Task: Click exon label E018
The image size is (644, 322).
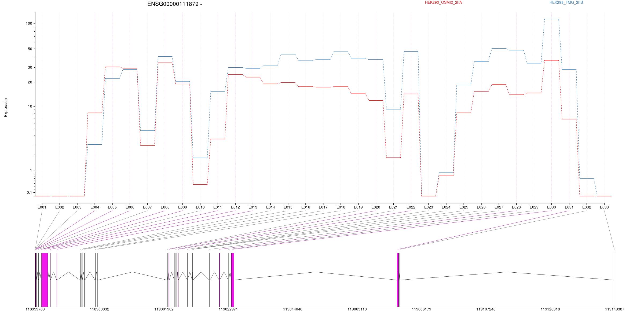Action: 341,207
